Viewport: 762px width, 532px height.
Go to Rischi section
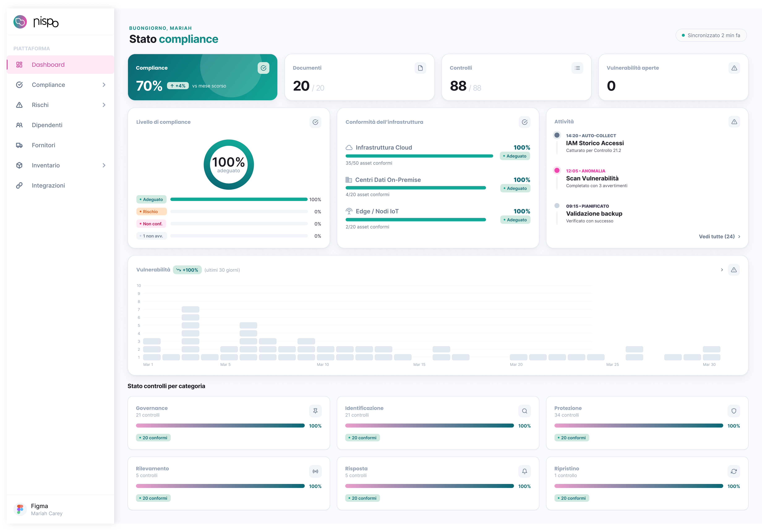click(x=60, y=105)
